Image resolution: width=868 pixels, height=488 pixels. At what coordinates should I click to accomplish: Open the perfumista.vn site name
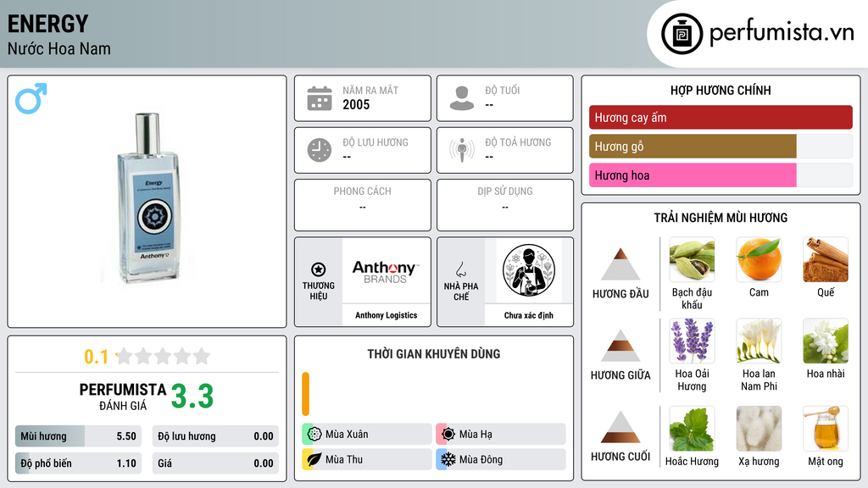[782, 32]
